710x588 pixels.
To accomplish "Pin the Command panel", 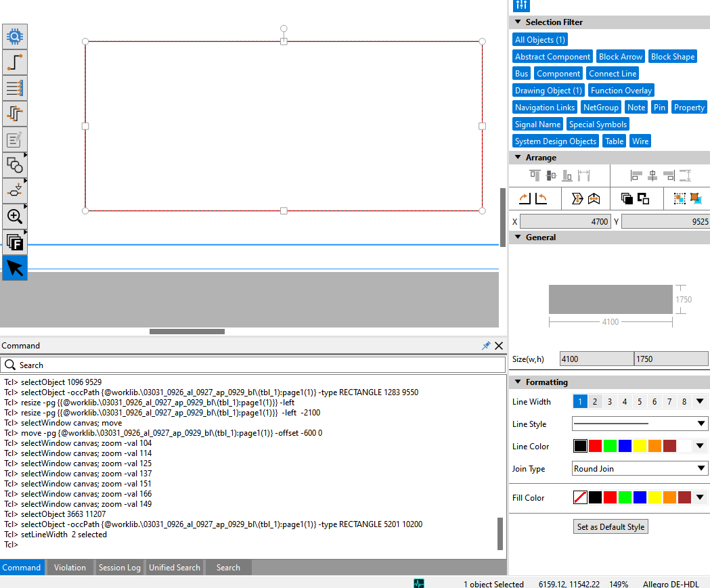I will [x=485, y=346].
